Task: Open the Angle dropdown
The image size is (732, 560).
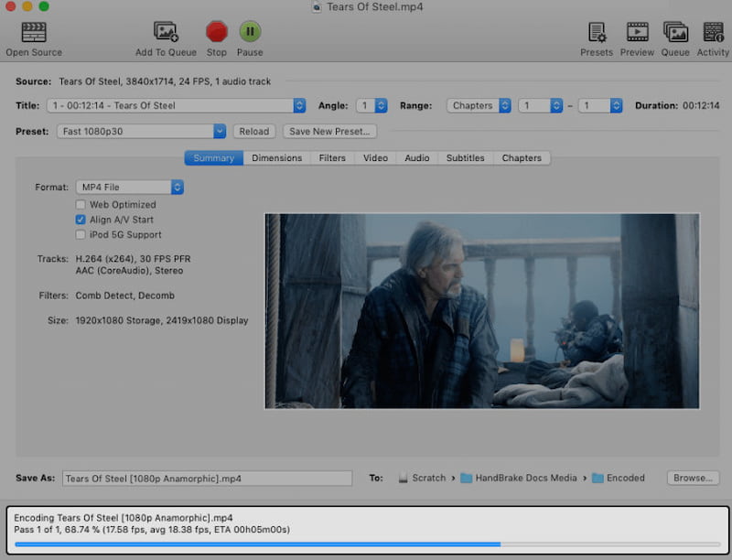Action: point(371,105)
